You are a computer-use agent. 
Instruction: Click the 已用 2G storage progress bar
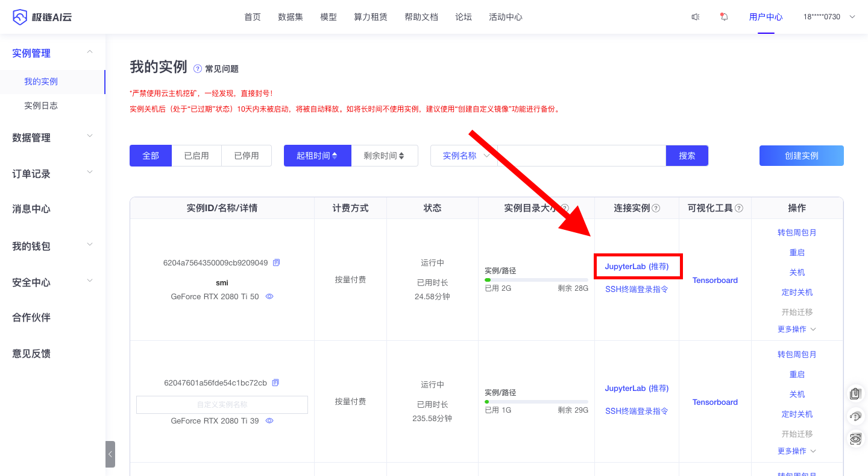click(x=536, y=279)
